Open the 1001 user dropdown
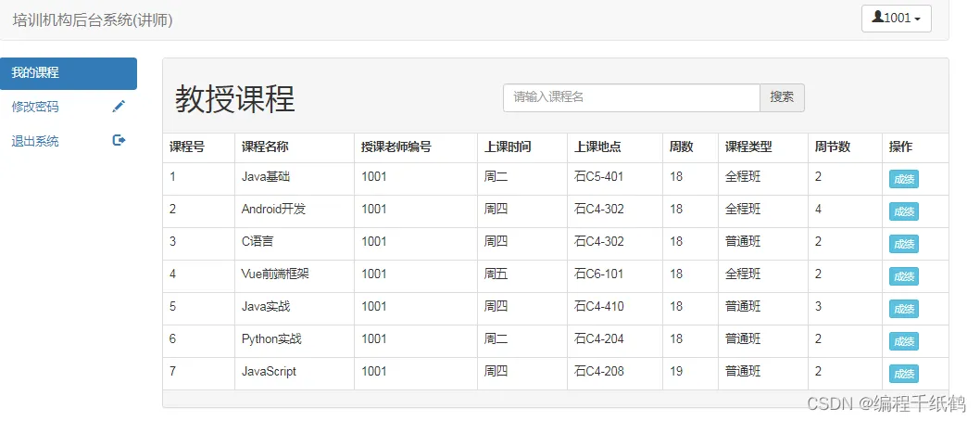This screenshot has width=980, height=421. [897, 19]
